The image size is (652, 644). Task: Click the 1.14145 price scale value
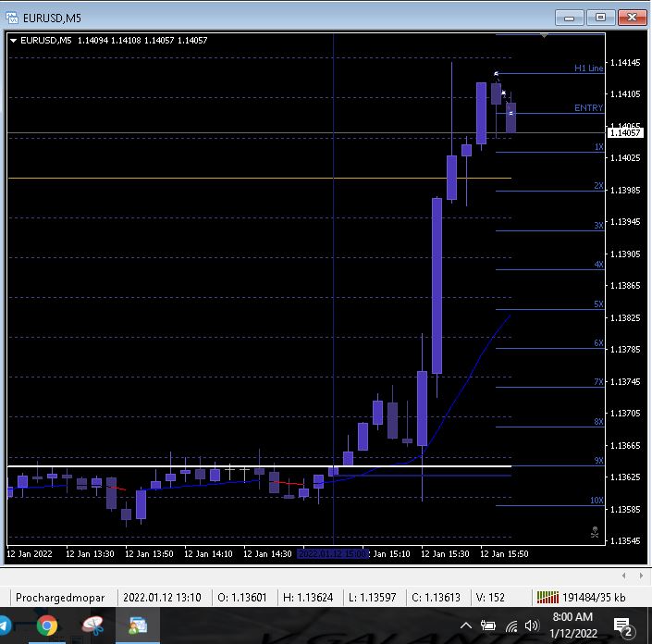point(625,63)
